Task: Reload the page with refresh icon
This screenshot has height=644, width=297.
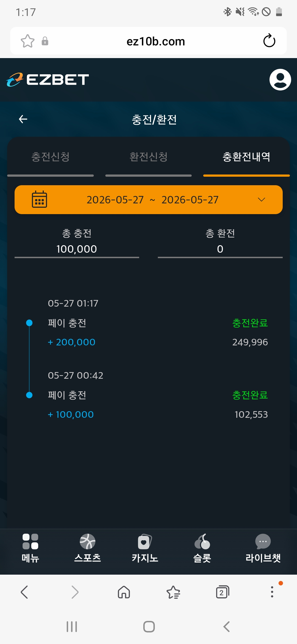Action: tap(269, 41)
